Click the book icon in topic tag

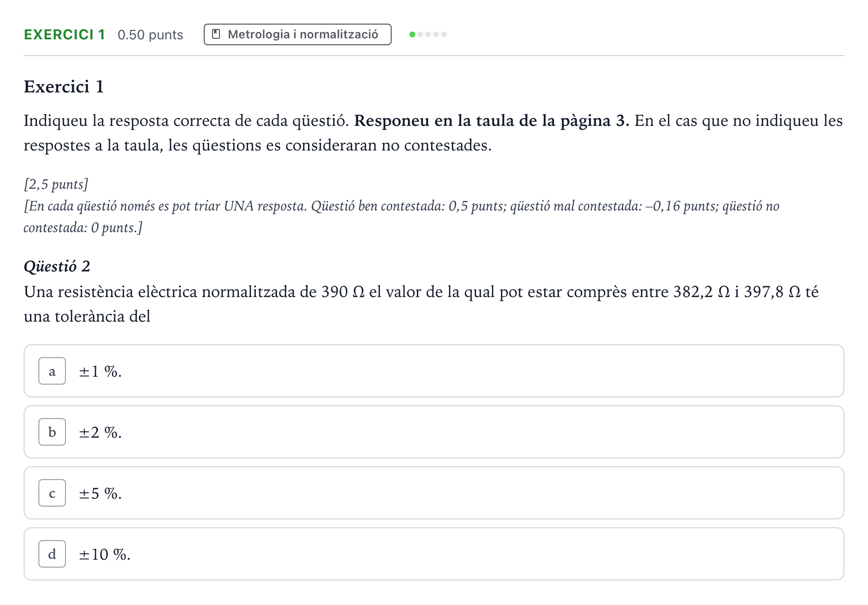pos(216,34)
